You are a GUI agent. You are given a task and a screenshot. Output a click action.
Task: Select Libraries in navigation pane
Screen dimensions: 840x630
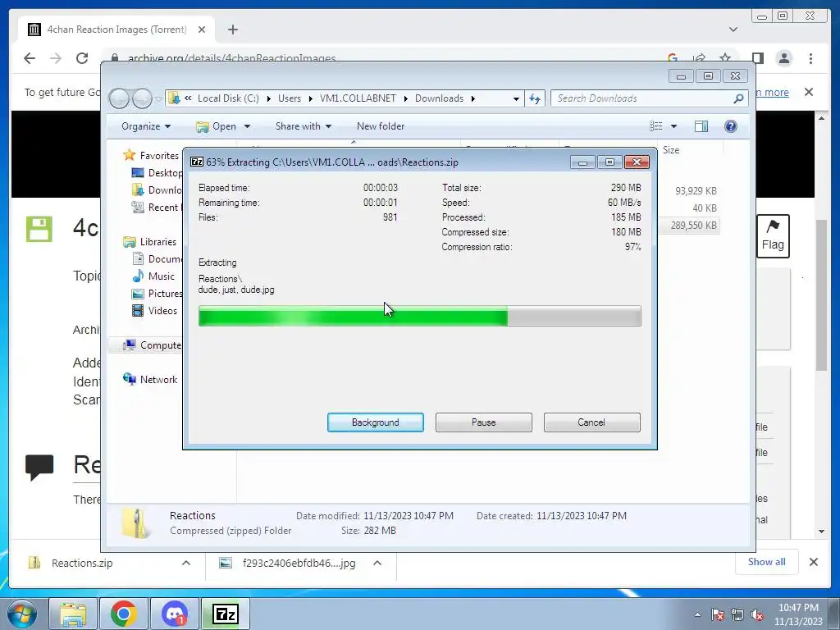(158, 242)
